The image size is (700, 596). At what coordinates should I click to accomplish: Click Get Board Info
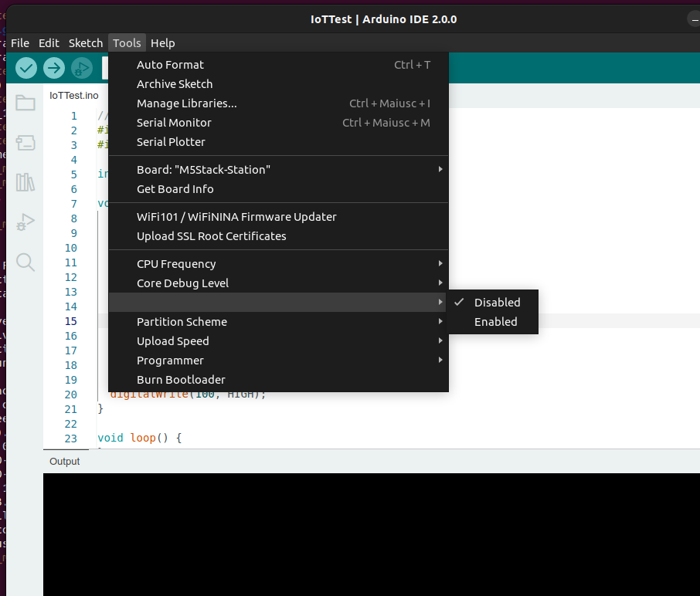[x=279, y=189]
